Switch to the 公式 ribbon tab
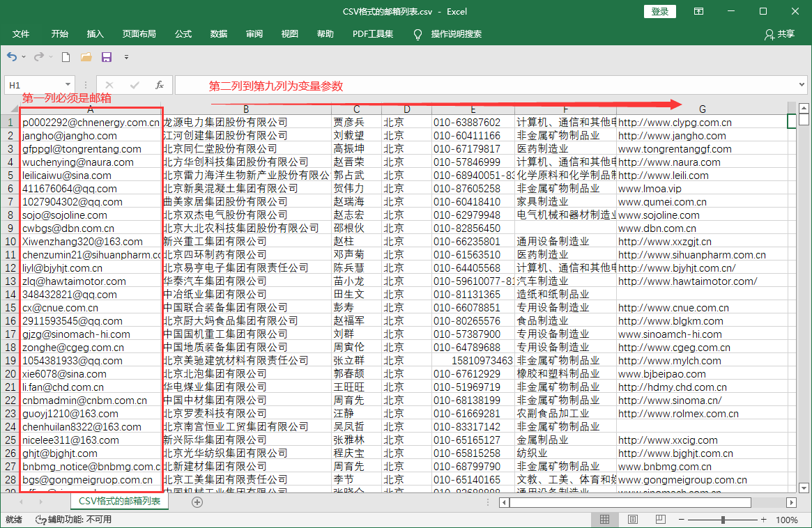The image size is (812, 528). pos(183,34)
